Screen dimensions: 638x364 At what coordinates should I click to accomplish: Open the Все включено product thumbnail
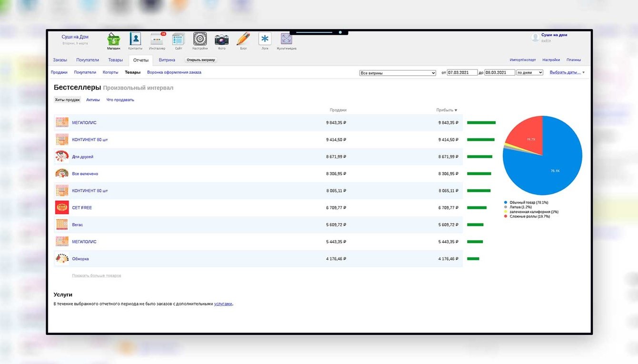tap(62, 174)
